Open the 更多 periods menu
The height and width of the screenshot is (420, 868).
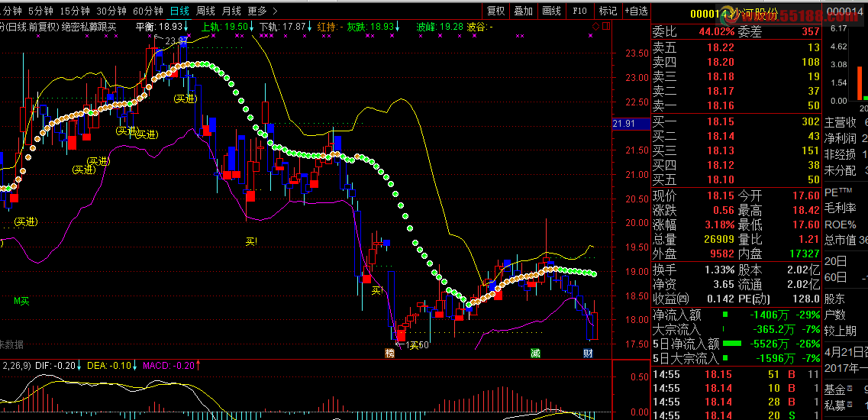point(257,11)
